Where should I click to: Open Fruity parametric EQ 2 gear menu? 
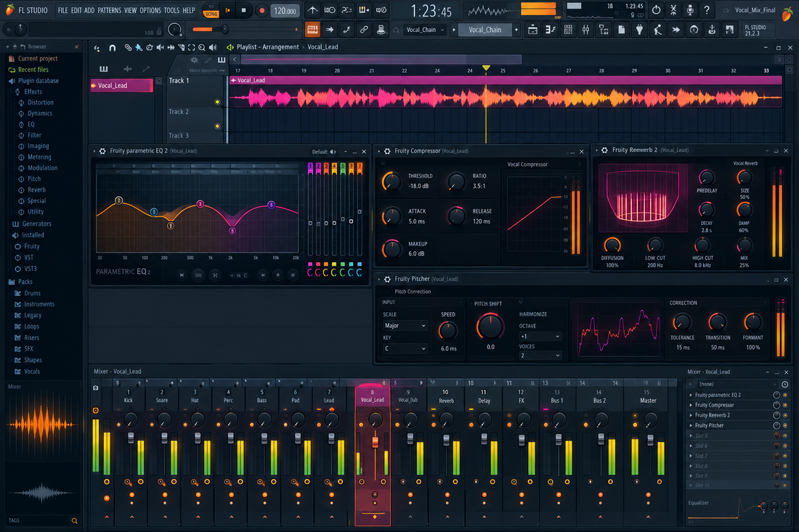(102, 151)
